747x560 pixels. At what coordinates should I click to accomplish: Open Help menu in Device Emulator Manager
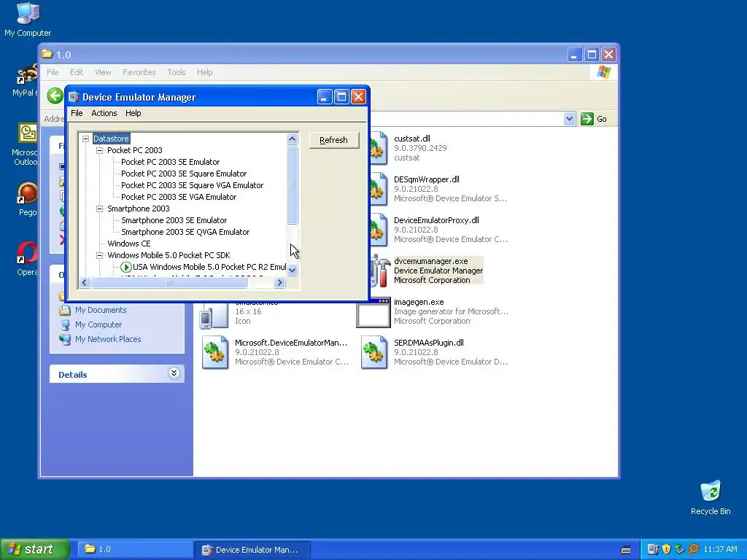(x=133, y=113)
